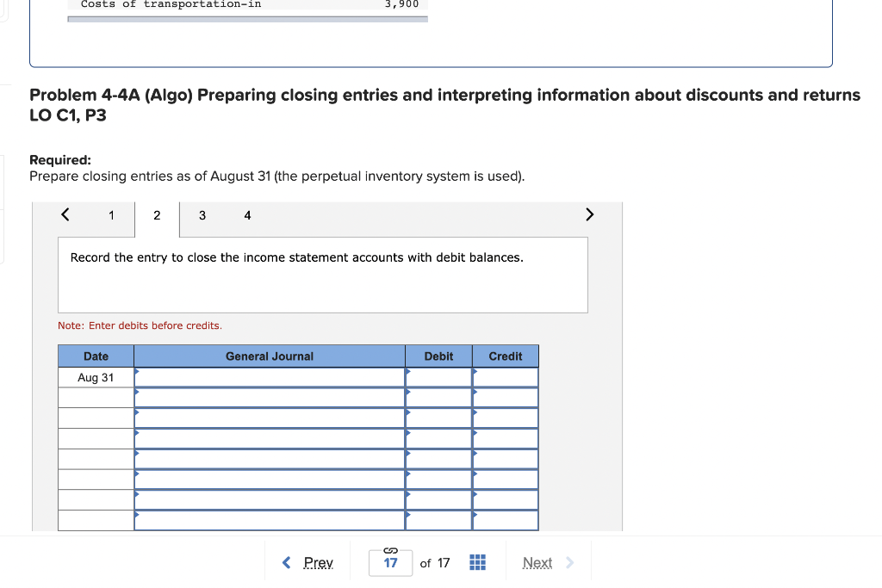This screenshot has height=588, width=882.
Task: Open the fourth row General Journal account cell
Action: pos(270,439)
